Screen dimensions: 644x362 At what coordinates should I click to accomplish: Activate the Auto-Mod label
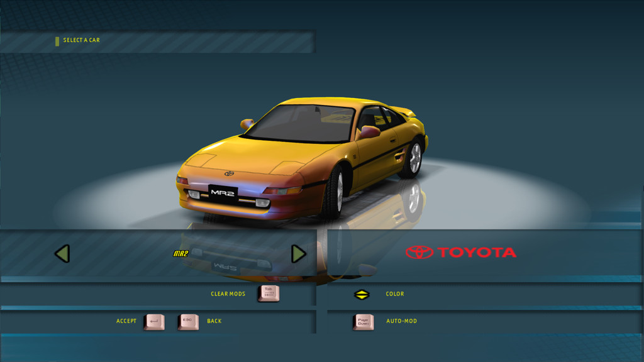tap(401, 321)
